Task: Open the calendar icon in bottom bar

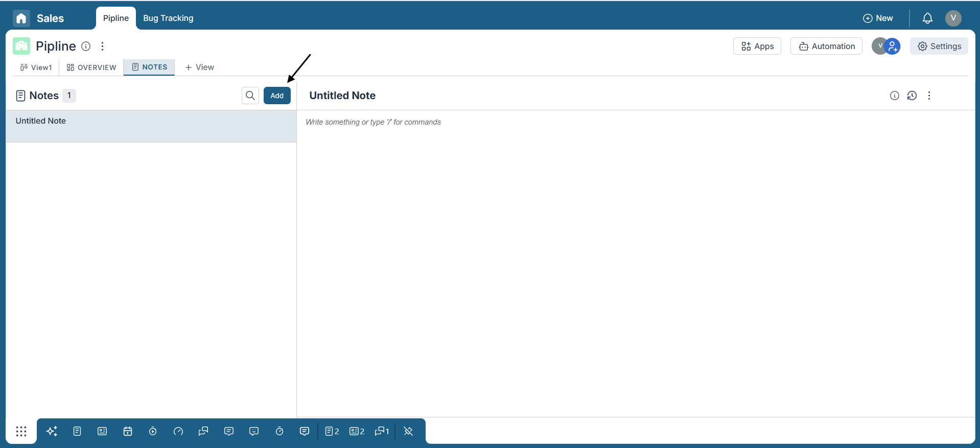Action: tap(128, 431)
